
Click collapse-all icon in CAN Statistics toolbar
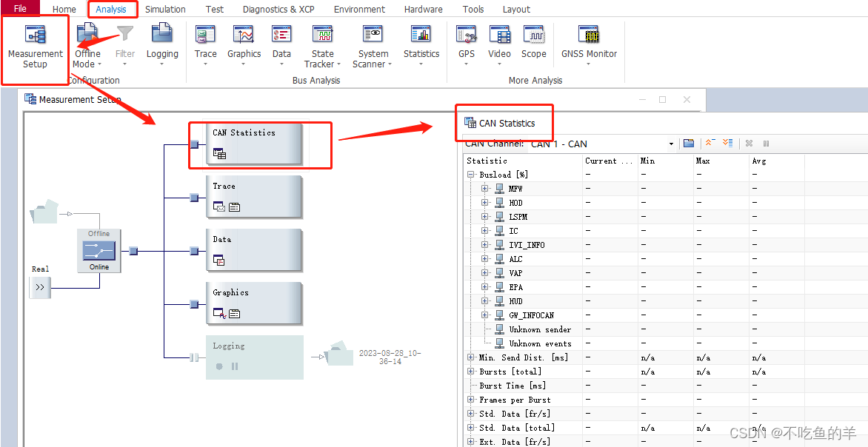pos(710,144)
